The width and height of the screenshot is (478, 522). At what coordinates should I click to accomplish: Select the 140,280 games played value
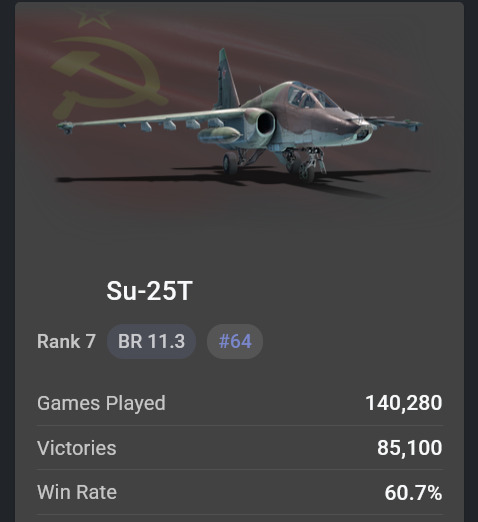click(x=404, y=403)
